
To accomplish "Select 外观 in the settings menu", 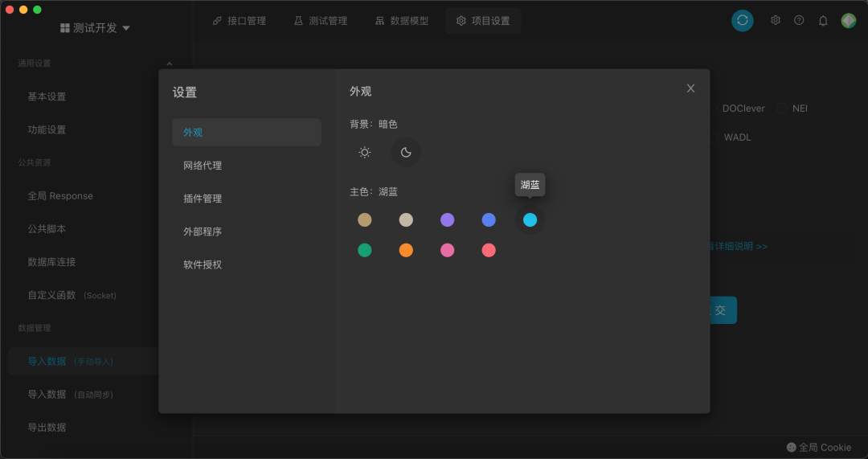I will tap(247, 133).
